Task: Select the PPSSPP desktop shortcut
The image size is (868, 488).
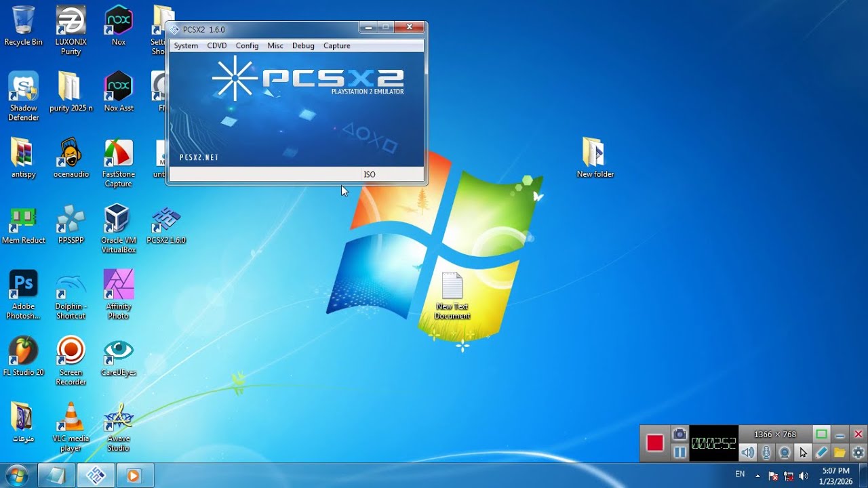Action: pos(71,224)
